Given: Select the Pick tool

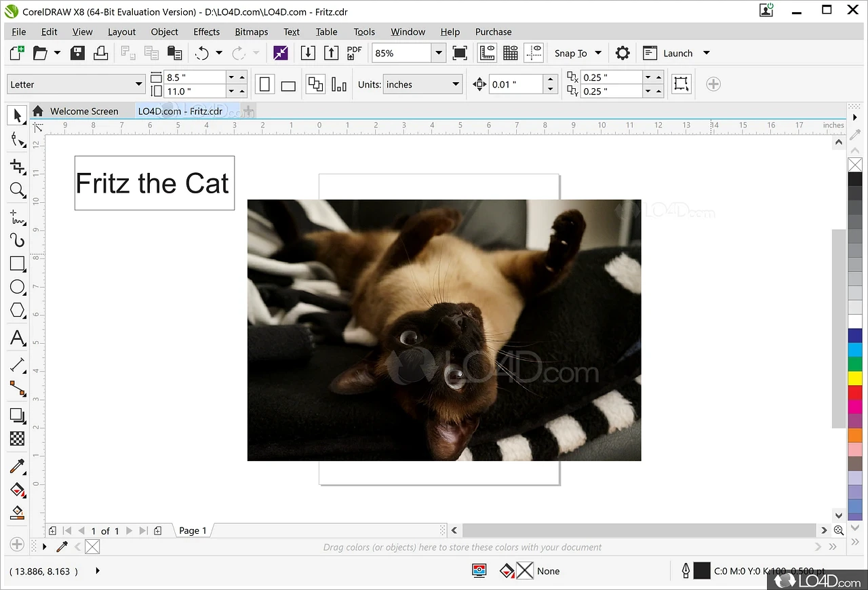Looking at the screenshot, I should (x=17, y=115).
